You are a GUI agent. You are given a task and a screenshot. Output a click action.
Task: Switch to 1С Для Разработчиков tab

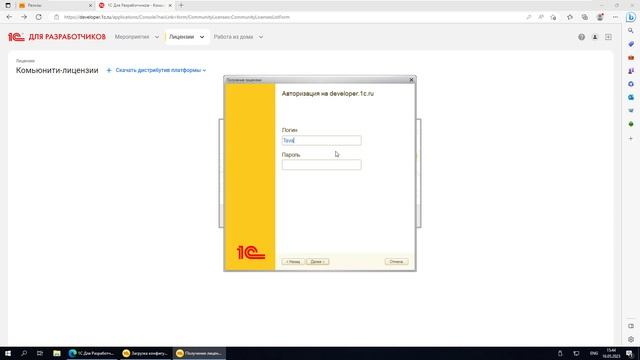click(135, 5)
